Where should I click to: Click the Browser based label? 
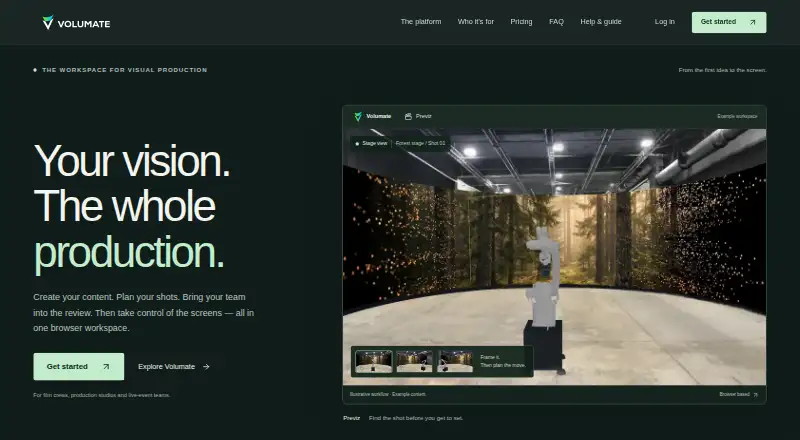coord(734,395)
